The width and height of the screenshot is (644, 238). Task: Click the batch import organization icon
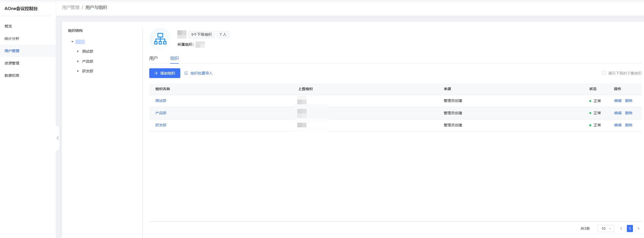point(186,73)
